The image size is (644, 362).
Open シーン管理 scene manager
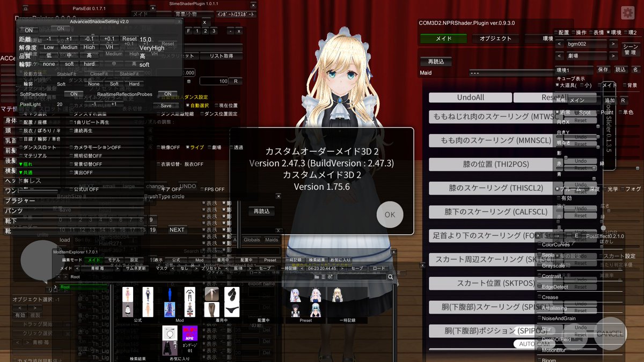[x=631, y=49]
